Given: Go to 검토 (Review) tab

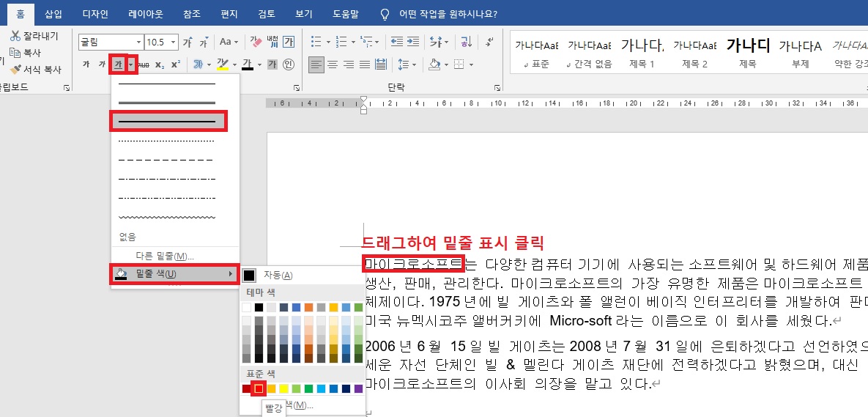Looking at the screenshot, I should point(267,14).
